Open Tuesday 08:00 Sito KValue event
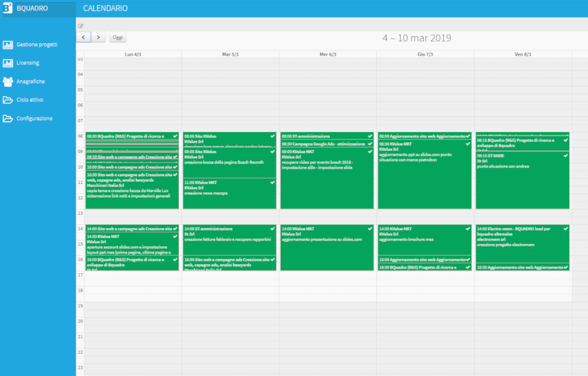 tap(229, 139)
